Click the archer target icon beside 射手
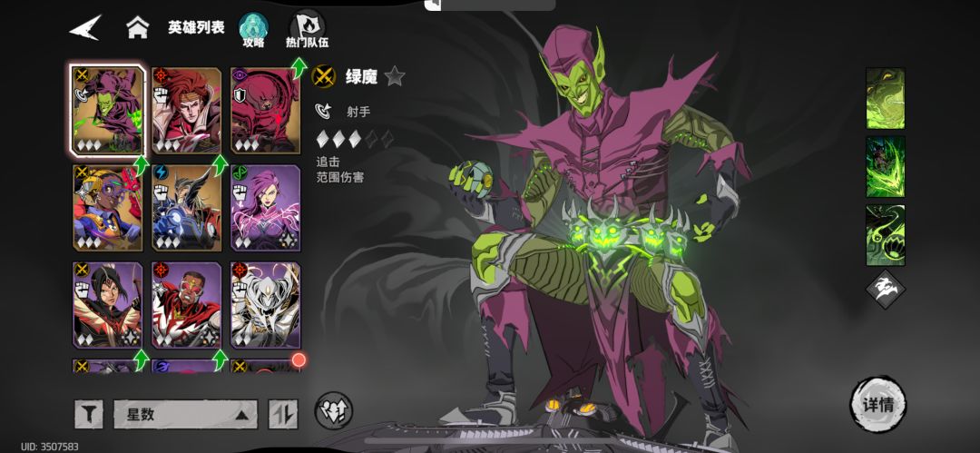Image resolution: width=980 pixels, height=453 pixels. click(x=324, y=112)
